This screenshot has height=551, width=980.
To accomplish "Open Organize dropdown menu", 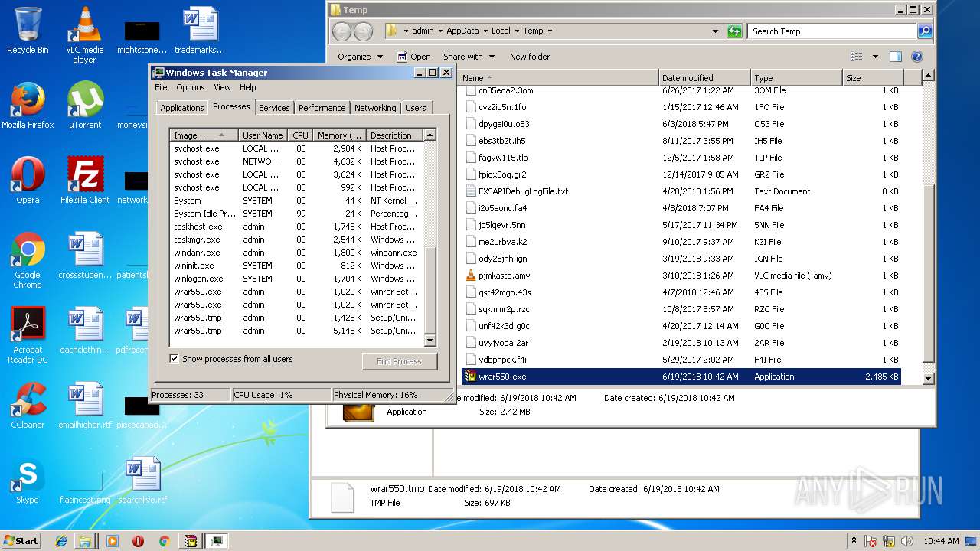I will [360, 57].
